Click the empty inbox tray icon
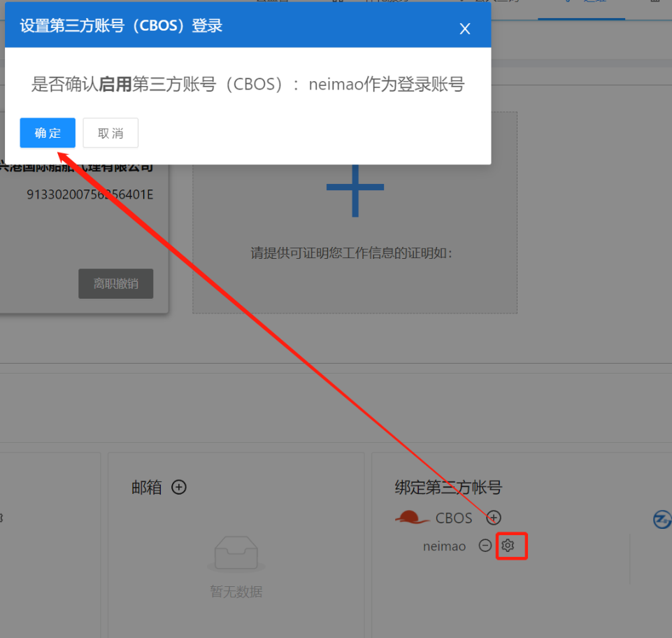 pos(236,553)
